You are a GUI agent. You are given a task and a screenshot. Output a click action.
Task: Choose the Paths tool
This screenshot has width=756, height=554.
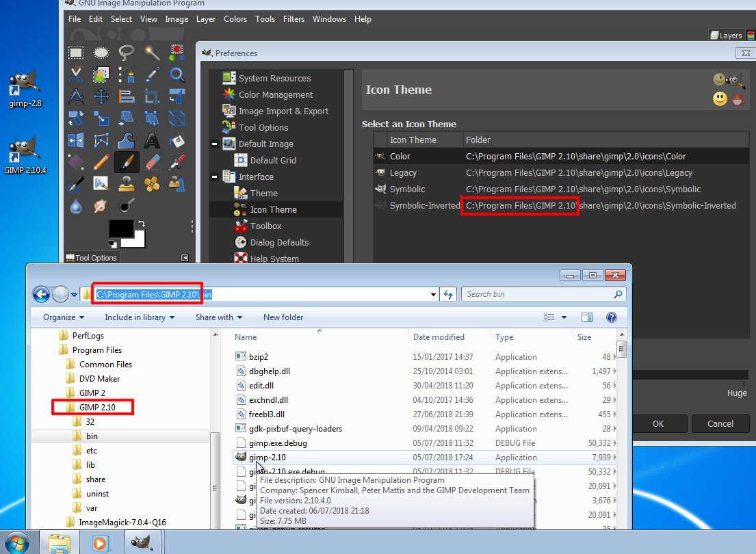tap(127, 75)
